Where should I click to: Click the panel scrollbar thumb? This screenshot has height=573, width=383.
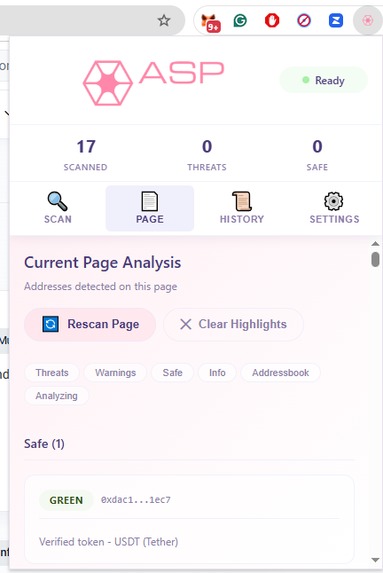(375, 259)
